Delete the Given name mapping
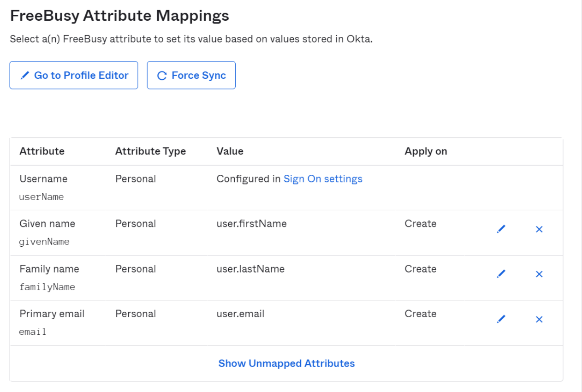Screen dimensions: 582x392 (x=539, y=229)
